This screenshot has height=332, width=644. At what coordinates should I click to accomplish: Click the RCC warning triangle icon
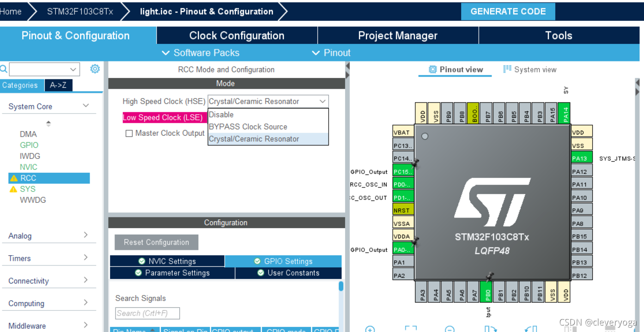(14, 178)
